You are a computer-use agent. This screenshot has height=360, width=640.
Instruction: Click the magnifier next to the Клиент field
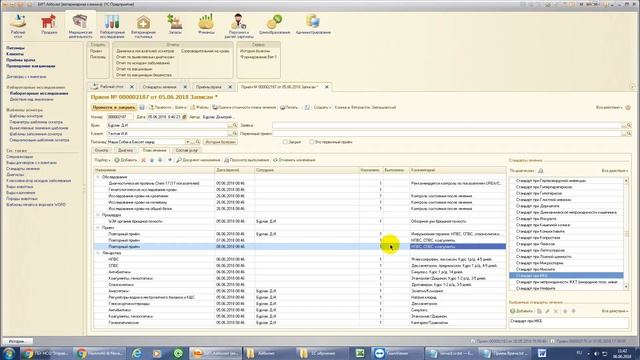pyautogui.click(x=235, y=133)
